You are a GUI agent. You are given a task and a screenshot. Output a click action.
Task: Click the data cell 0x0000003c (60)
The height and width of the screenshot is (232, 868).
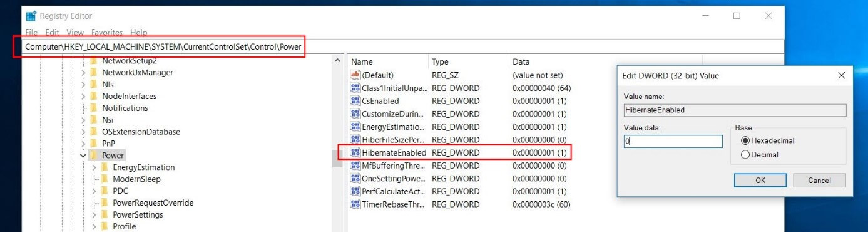point(541,204)
